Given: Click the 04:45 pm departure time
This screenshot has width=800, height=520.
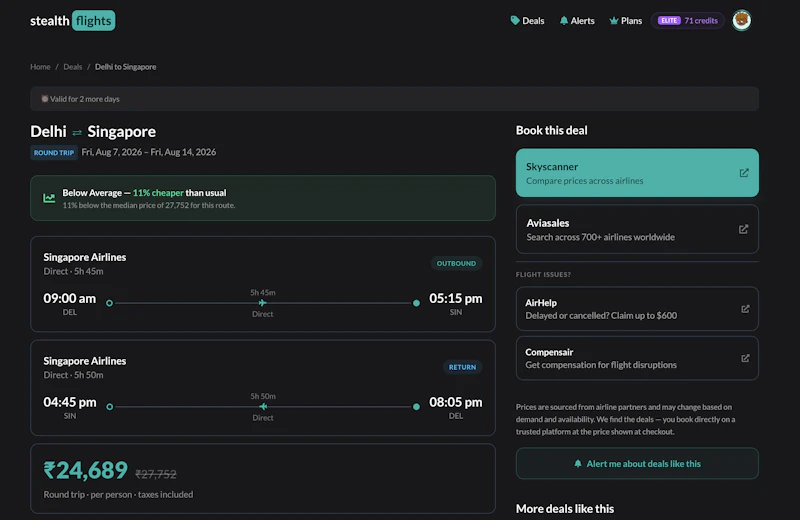Looking at the screenshot, I should click(70, 402).
